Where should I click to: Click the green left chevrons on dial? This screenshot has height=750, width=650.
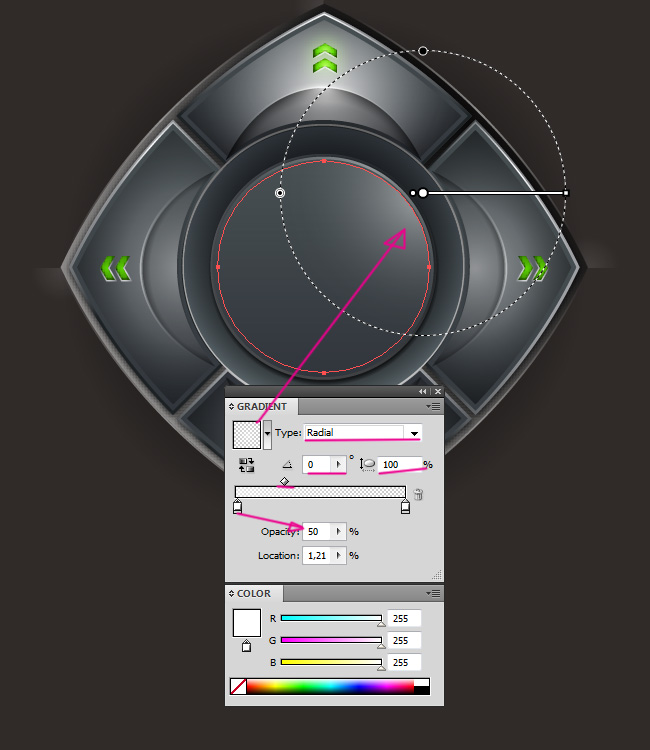click(x=116, y=267)
